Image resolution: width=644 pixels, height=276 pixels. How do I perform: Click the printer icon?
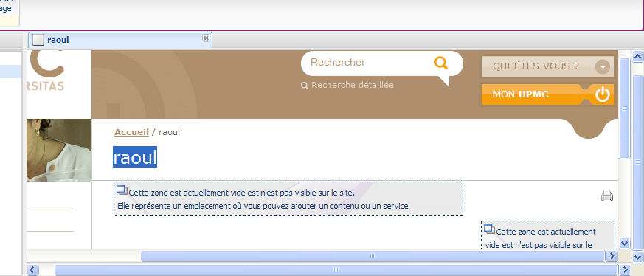607,196
